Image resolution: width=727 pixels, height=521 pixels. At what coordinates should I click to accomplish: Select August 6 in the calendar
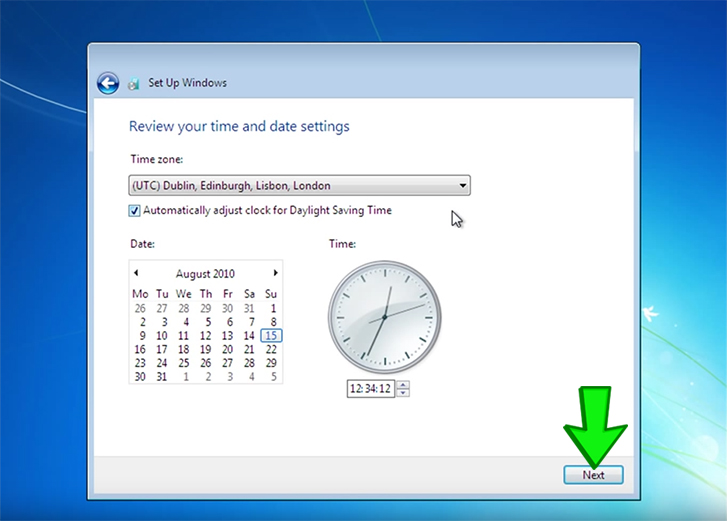(230, 322)
